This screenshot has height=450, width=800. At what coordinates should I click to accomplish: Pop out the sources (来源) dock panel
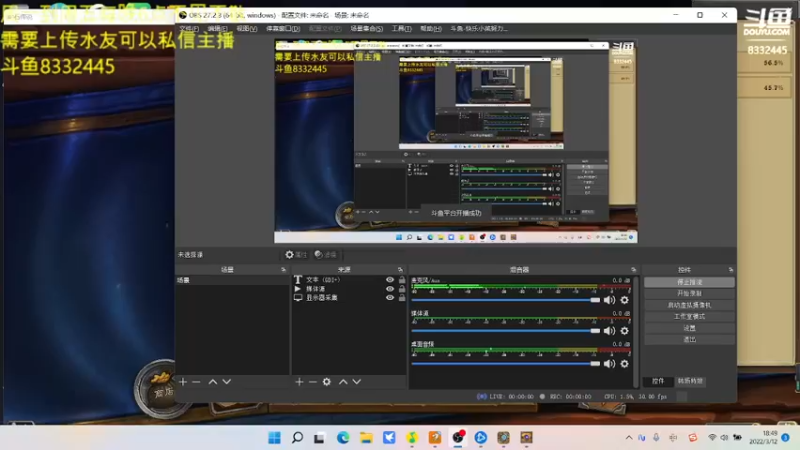coord(400,269)
